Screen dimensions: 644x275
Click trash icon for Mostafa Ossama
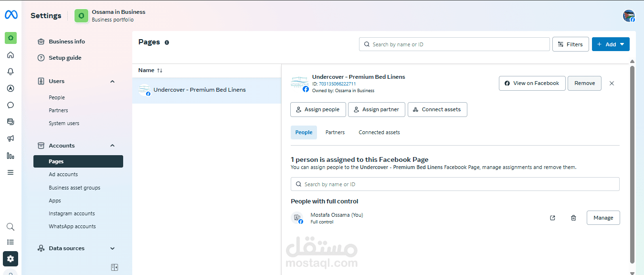[573, 218]
